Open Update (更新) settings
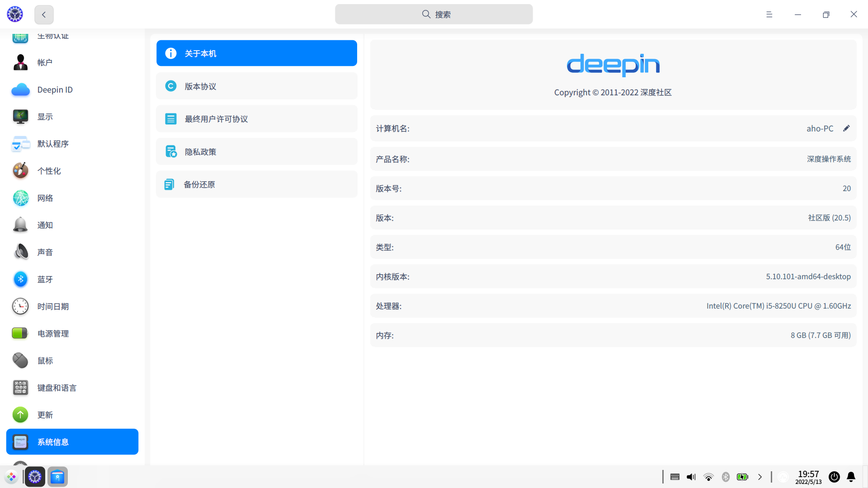This screenshot has height=488, width=868. point(45,415)
